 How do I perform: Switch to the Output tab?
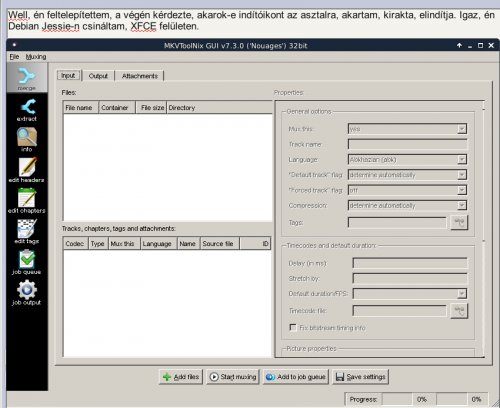pyautogui.click(x=98, y=76)
